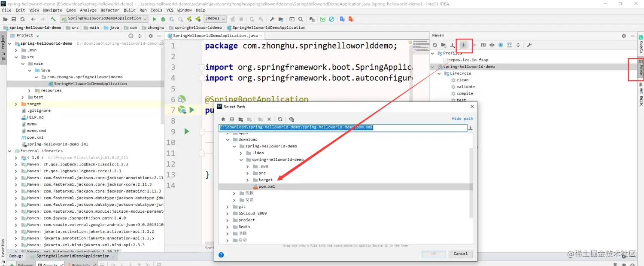Image resolution: width=644 pixels, height=266 pixels.
Task: Open the VCS menu
Action: (170, 10)
